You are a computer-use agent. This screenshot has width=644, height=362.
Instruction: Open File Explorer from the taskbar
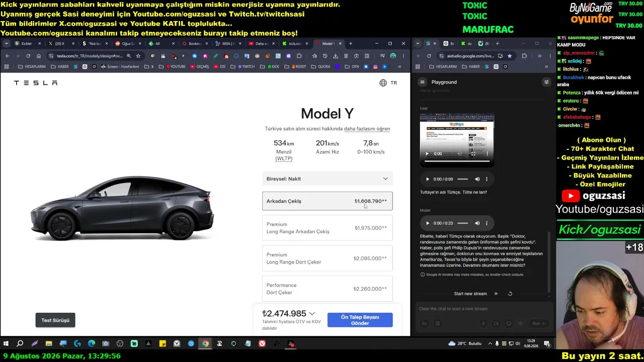click(49, 344)
